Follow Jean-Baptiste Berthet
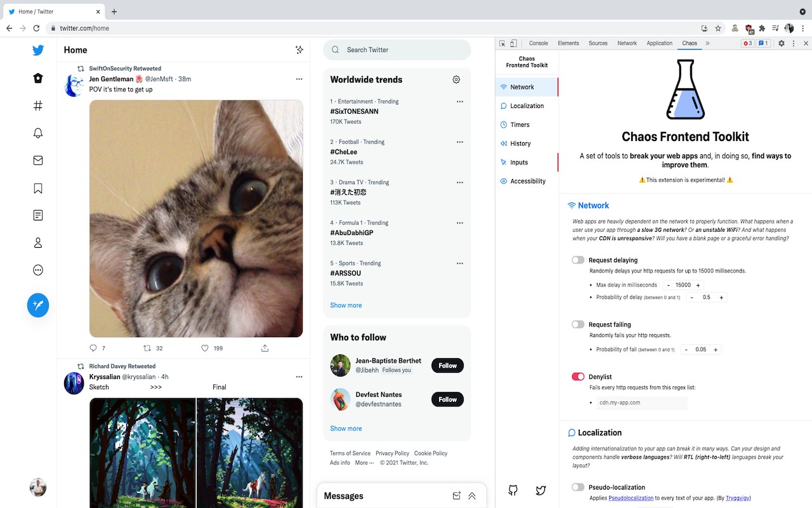 [448, 365]
